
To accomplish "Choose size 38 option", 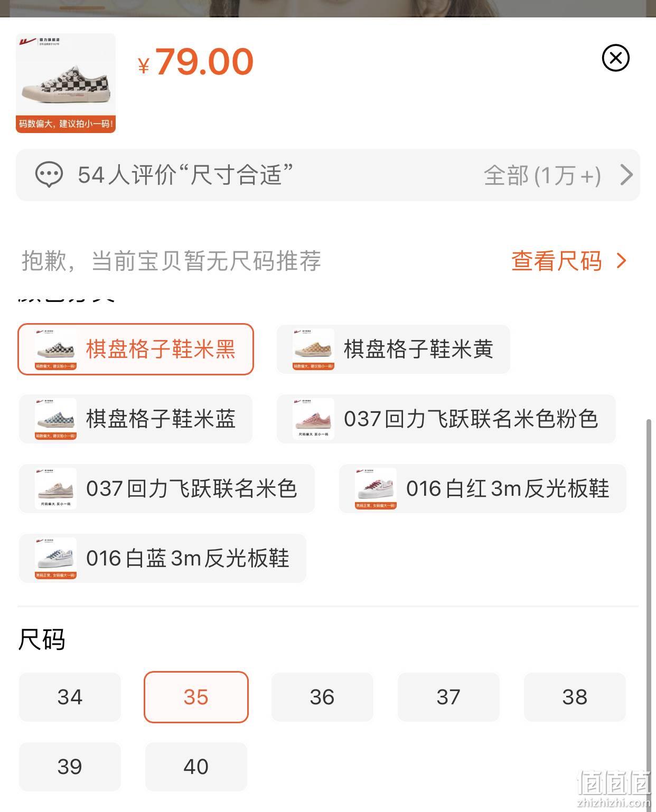I will (x=575, y=697).
